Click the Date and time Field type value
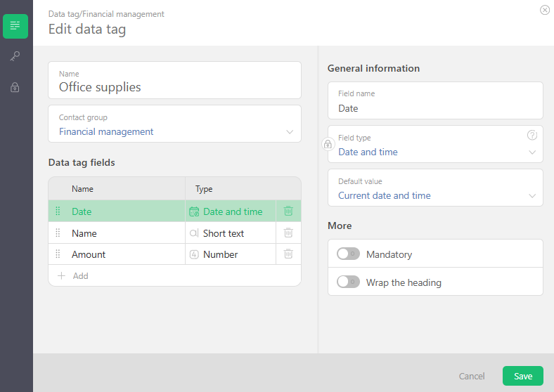The height and width of the screenshot is (392, 554). click(368, 152)
